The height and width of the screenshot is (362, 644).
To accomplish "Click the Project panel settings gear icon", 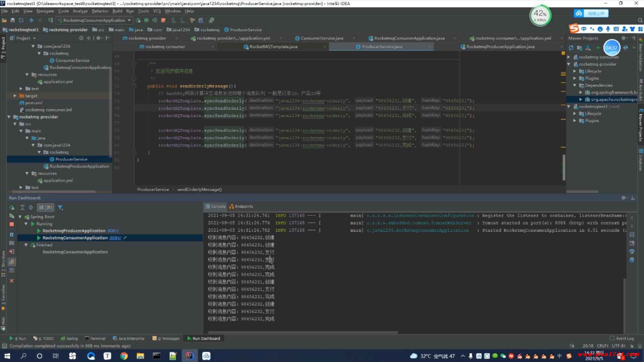I will [99, 38].
